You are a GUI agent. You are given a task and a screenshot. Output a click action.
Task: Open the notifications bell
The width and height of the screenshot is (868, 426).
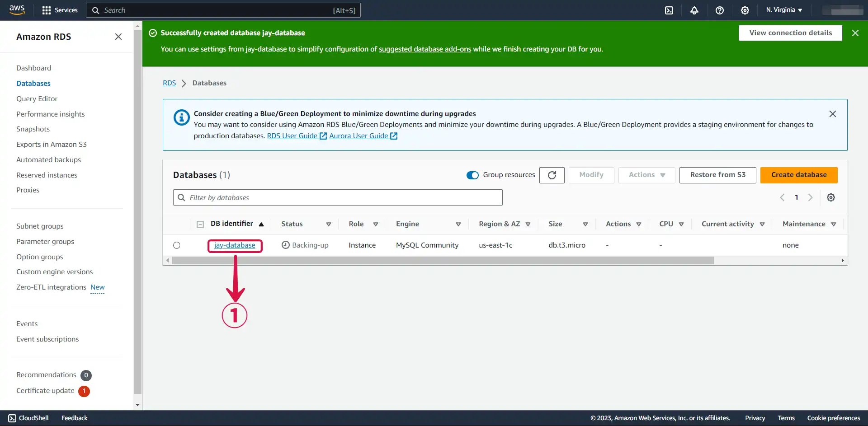pyautogui.click(x=694, y=10)
